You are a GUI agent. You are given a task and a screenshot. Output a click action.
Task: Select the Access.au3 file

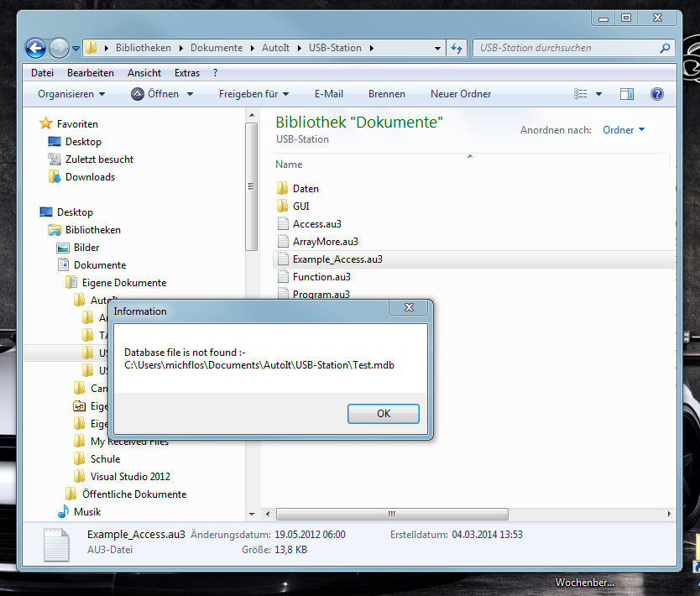pyautogui.click(x=316, y=224)
